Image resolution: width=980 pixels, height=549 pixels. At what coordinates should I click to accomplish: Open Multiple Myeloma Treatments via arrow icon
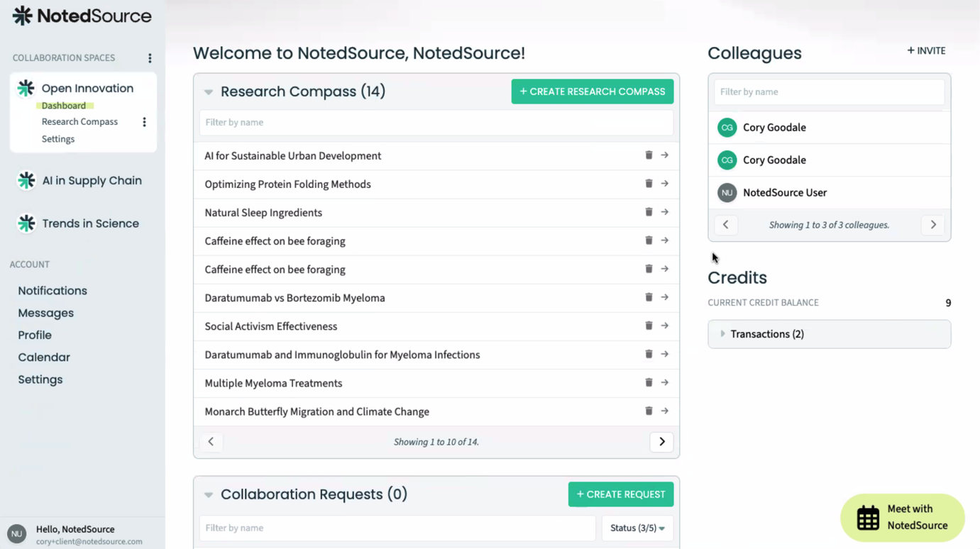pyautogui.click(x=665, y=382)
